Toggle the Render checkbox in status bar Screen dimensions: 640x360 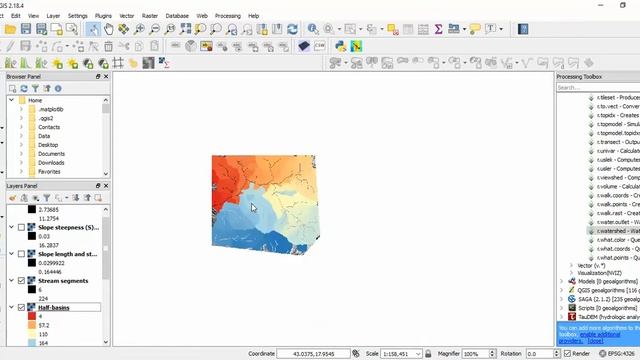tap(567, 353)
